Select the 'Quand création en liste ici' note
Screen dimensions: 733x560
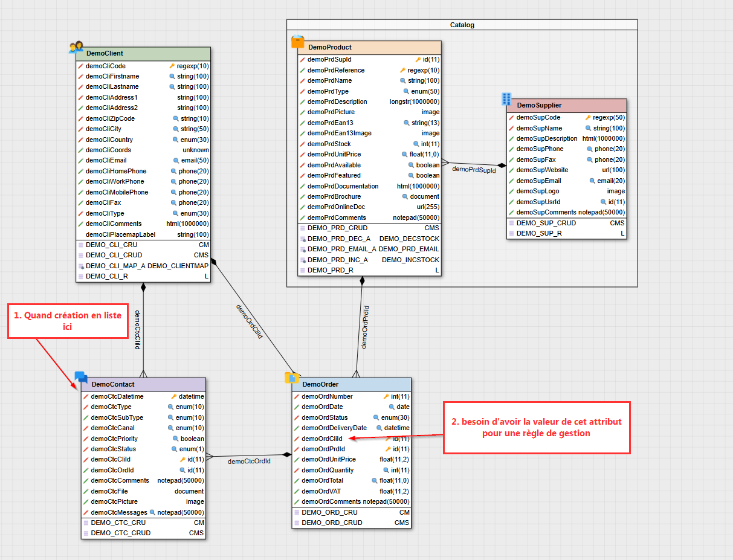tap(67, 321)
